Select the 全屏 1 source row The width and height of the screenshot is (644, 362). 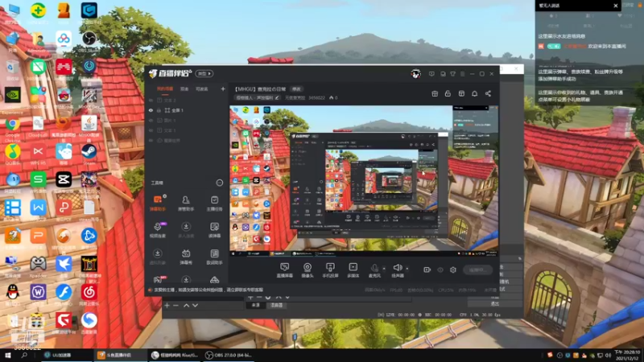187,110
